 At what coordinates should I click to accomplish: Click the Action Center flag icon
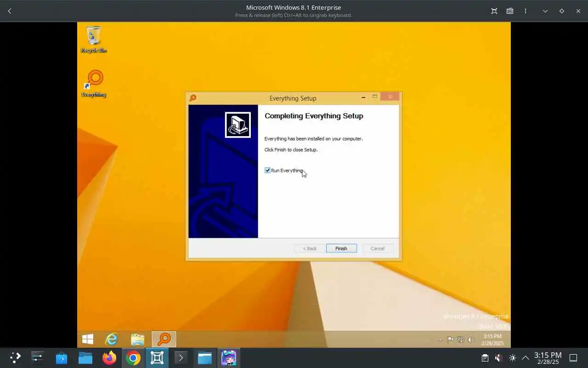coord(450,340)
